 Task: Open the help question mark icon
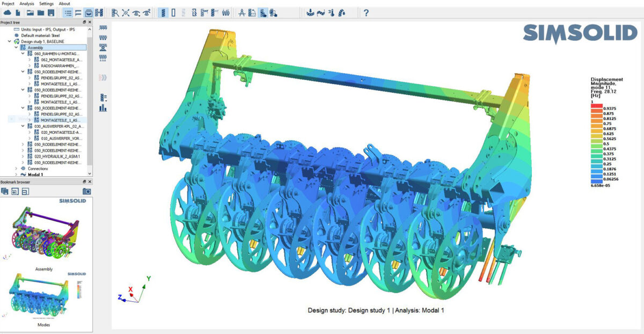pyautogui.click(x=366, y=12)
